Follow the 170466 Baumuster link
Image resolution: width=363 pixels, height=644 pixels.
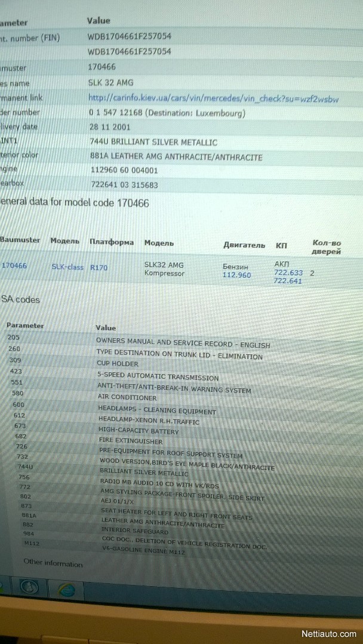click(x=14, y=265)
